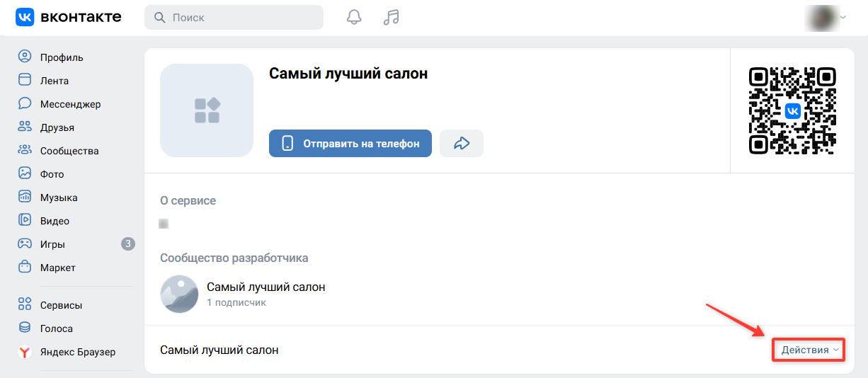
Task: Open the music note icon in header
Action: 391,17
